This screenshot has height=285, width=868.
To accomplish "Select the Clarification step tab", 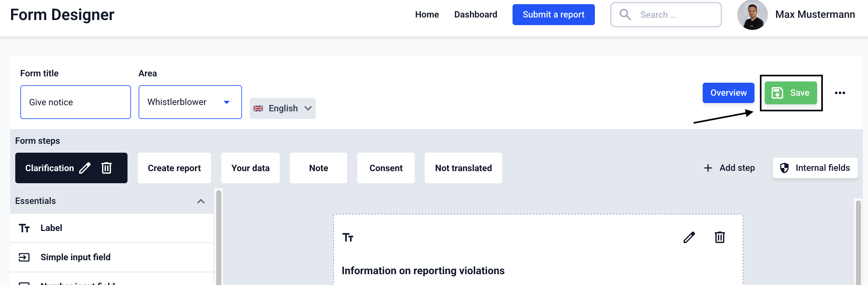I will (x=71, y=168).
